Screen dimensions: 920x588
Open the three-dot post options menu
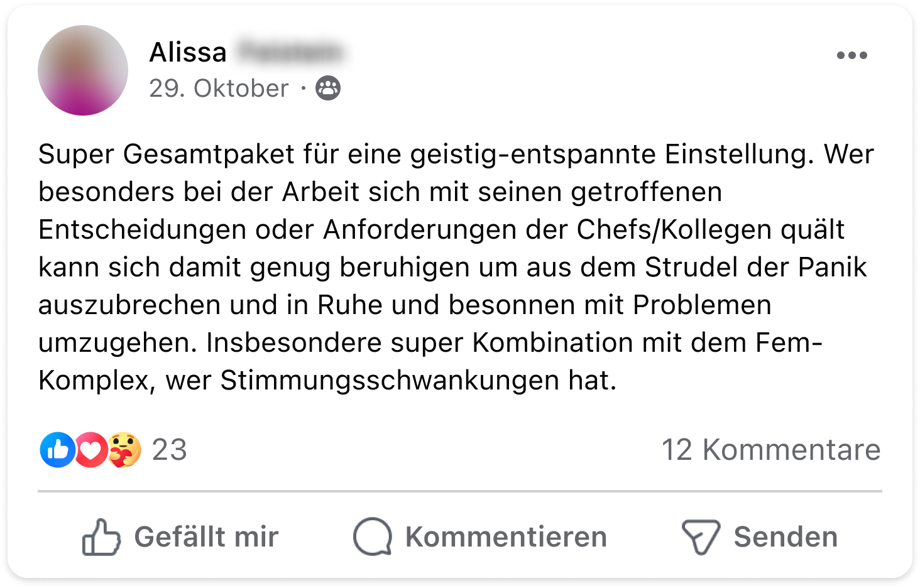[852, 55]
